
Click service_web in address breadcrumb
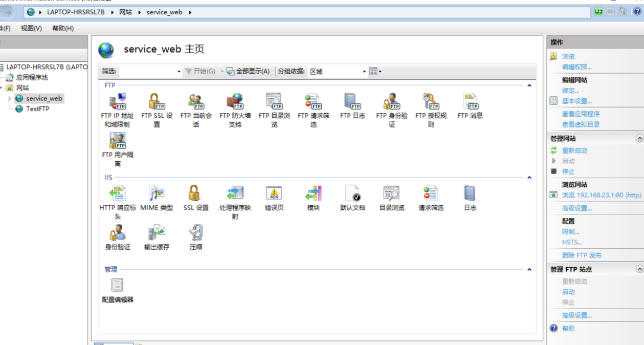[x=164, y=12]
